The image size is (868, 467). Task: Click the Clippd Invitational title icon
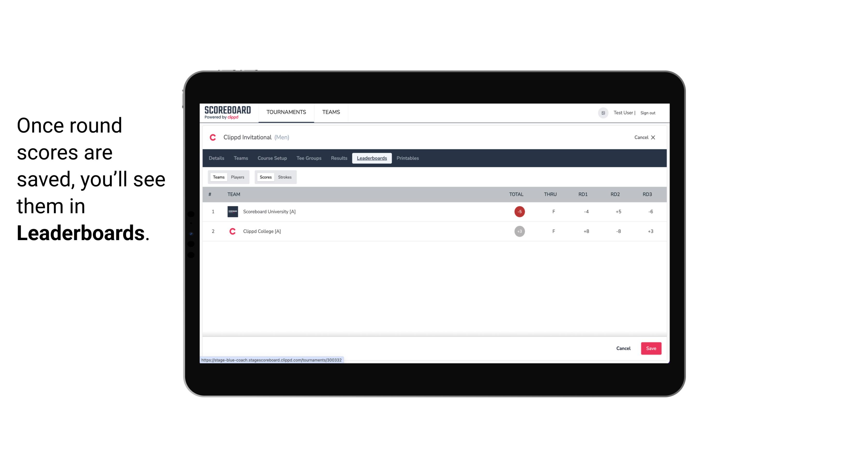(x=213, y=138)
